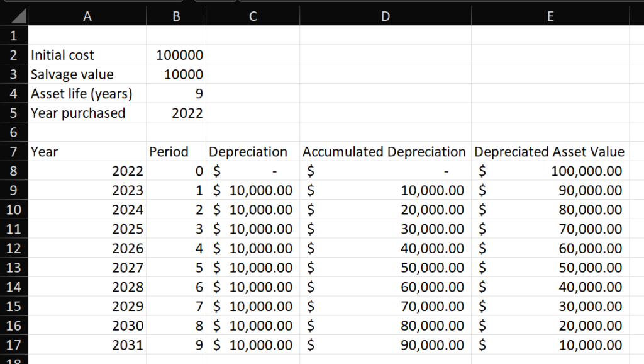Click the Depreciation column heading in row 7
The height and width of the screenshot is (364, 644).
click(x=253, y=151)
